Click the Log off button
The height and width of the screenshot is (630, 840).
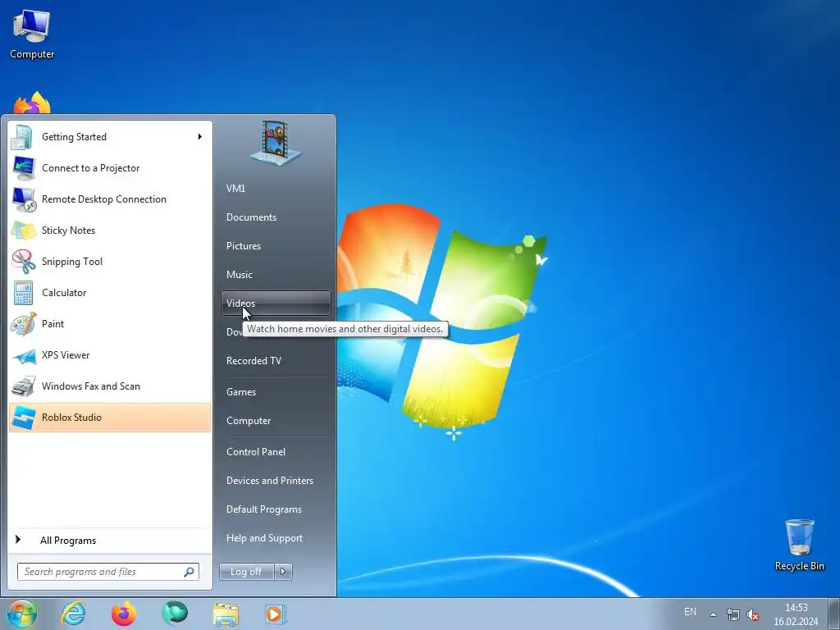[x=246, y=572]
